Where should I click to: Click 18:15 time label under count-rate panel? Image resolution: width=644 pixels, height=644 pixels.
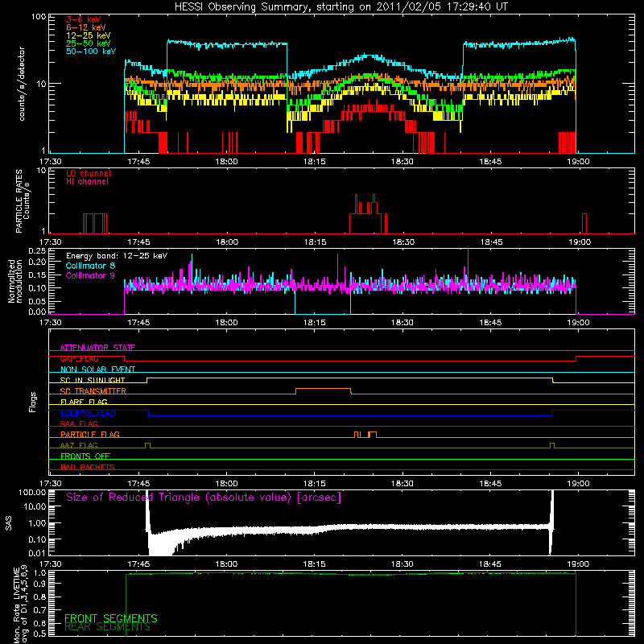(x=314, y=162)
